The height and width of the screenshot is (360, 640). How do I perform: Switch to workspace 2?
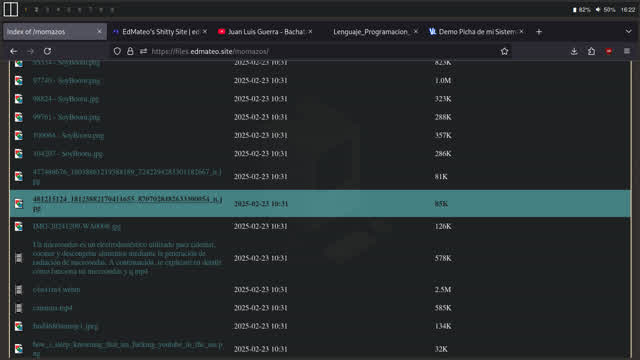(36, 10)
